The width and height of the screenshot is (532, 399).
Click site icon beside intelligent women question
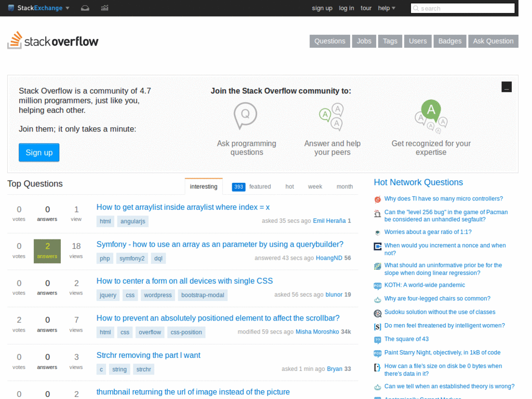coord(377,327)
